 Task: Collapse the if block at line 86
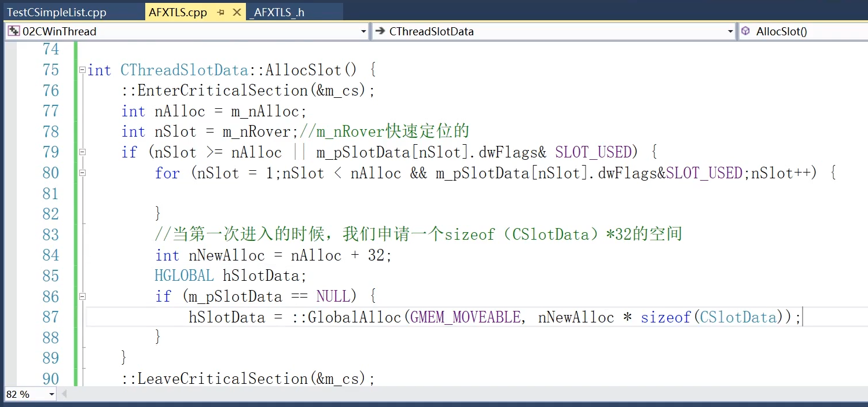point(82,296)
